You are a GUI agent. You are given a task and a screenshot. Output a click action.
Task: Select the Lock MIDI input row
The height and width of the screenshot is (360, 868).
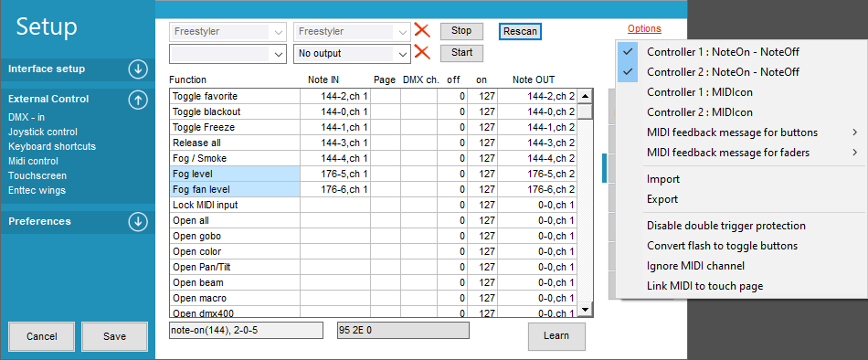pos(373,205)
